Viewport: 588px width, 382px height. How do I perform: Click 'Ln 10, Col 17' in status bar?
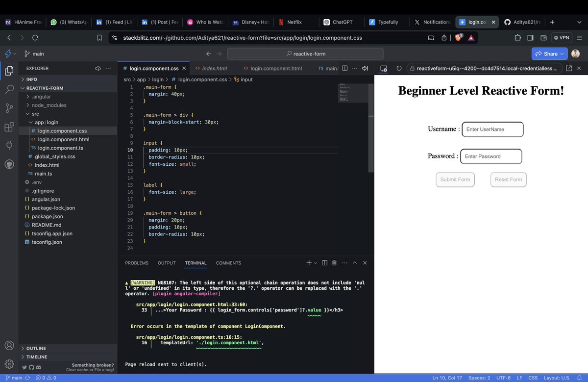447,378
